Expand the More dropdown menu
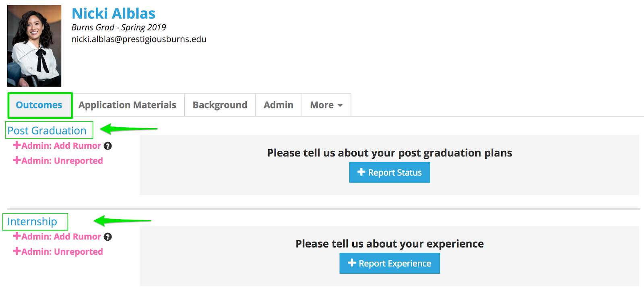This screenshot has height=291, width=644. [326, 105]
